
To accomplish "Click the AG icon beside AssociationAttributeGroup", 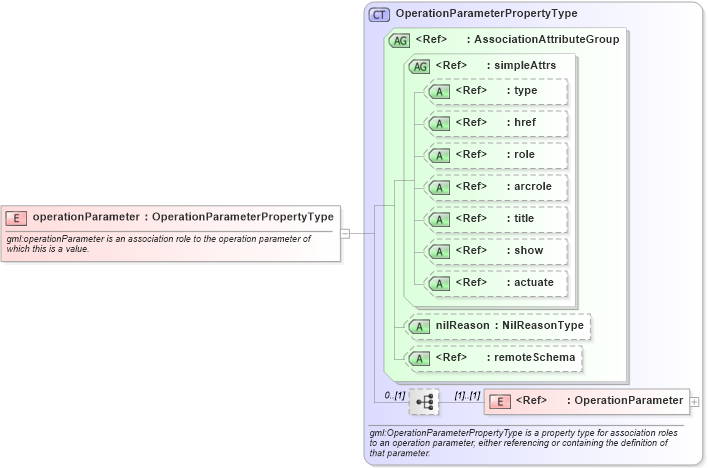I will coord(399,41).
